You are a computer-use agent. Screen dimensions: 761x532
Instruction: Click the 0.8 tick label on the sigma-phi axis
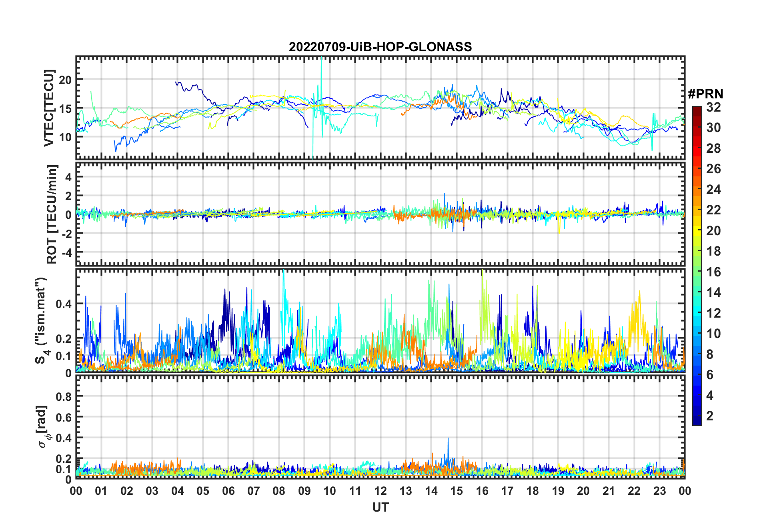(64, 396)
